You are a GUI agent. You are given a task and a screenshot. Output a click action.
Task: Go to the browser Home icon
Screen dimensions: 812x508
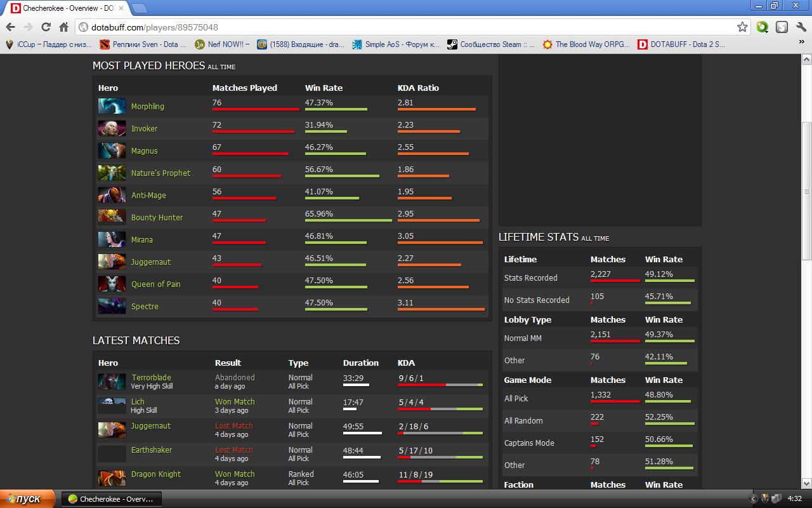(x=63, y=27)
